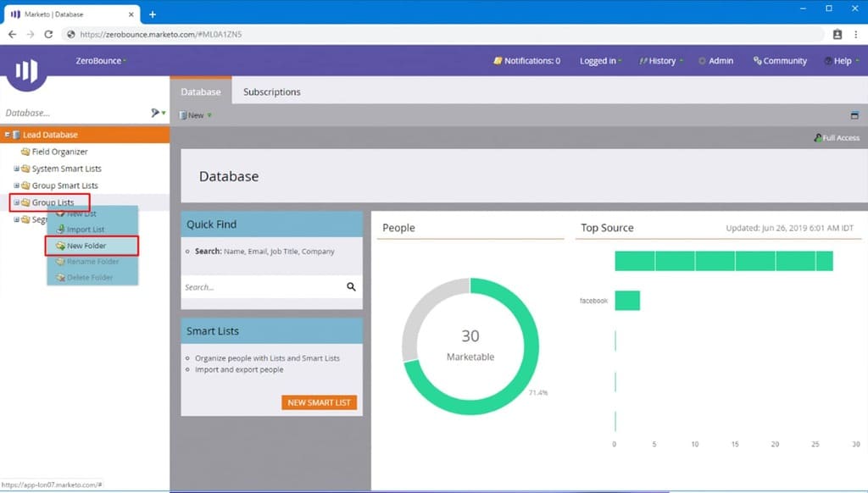Focus the Database tree search field
The width and height of the screenshot is (868, 493).
[75, 113]
